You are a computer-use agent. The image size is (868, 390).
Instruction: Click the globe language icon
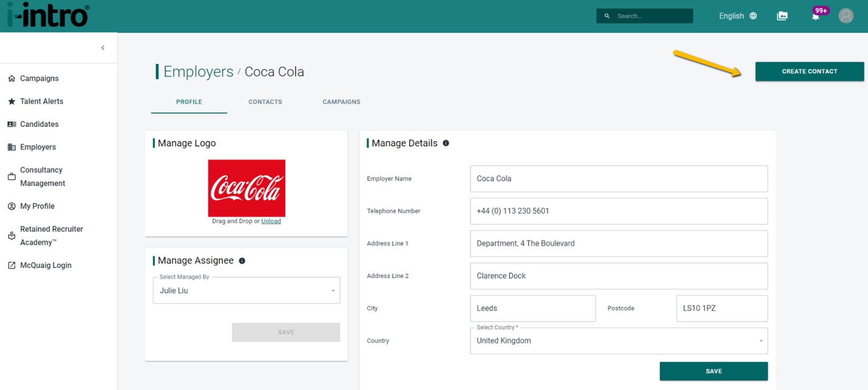click(x=753, y=16)
